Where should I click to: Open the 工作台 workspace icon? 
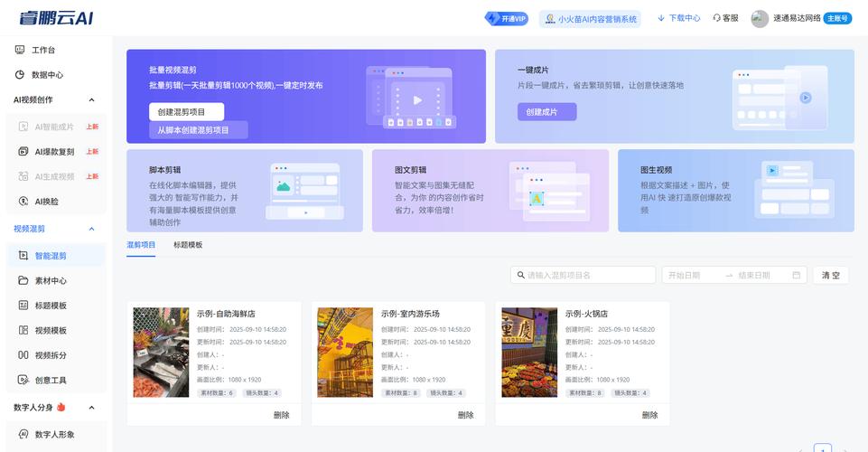[x=20, y=50]
